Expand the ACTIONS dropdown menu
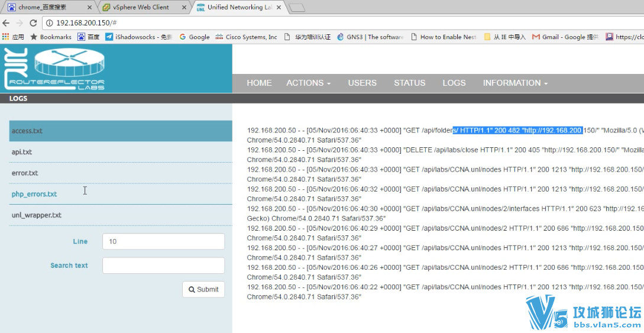Screen dimensions: 644x333 point(308,83)
